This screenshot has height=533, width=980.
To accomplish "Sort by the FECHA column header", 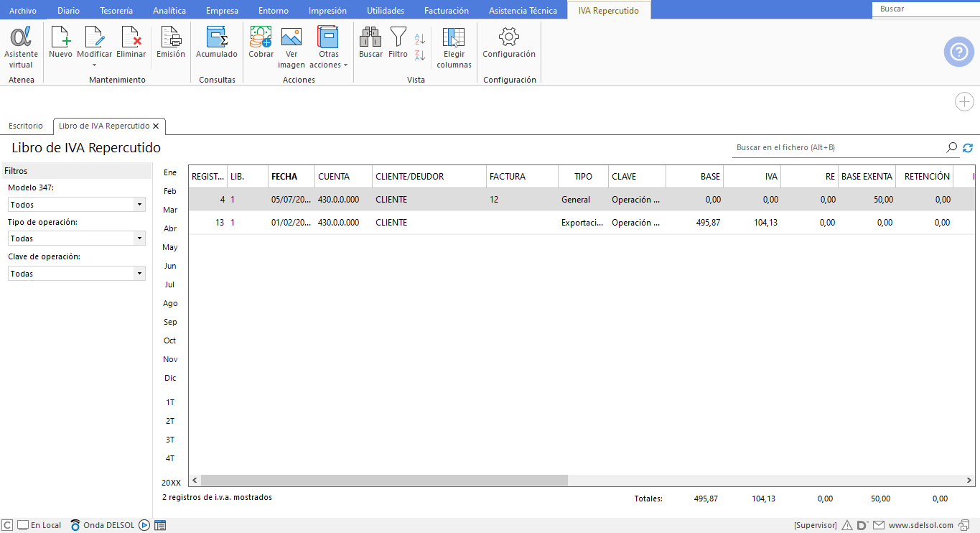I will click(291, 176).
